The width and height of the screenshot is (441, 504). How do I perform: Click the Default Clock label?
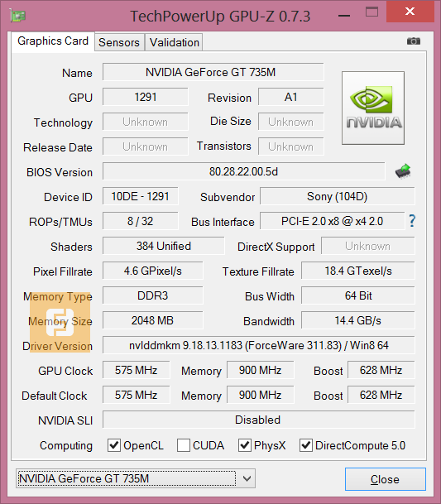55,396
